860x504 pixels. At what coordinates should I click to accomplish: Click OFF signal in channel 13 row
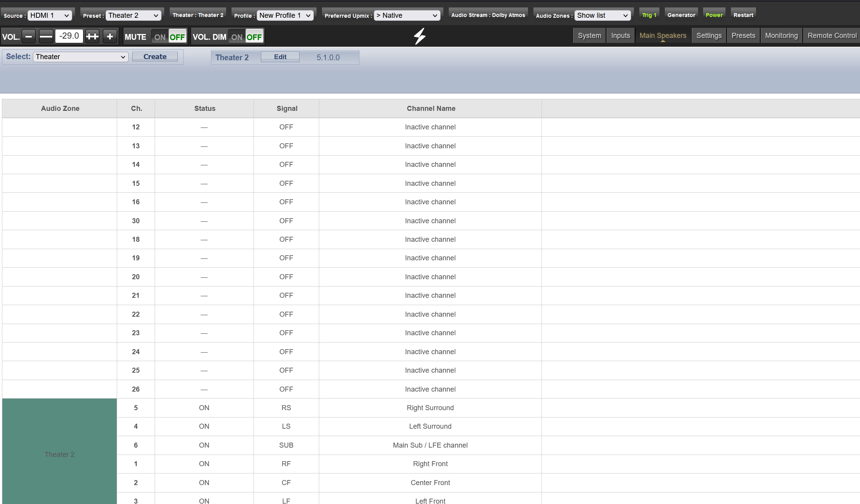coord(286,146)
